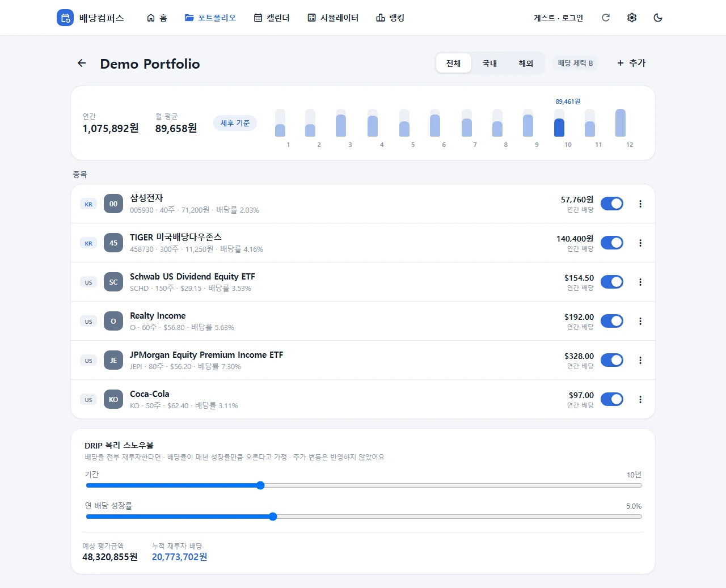The image size is (726, 588).
Task: Click the 배당 체력 B badge
Action: tap(575, 63)
